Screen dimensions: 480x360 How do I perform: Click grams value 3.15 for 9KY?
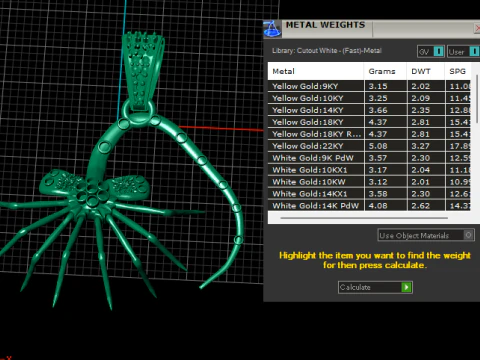378,86
